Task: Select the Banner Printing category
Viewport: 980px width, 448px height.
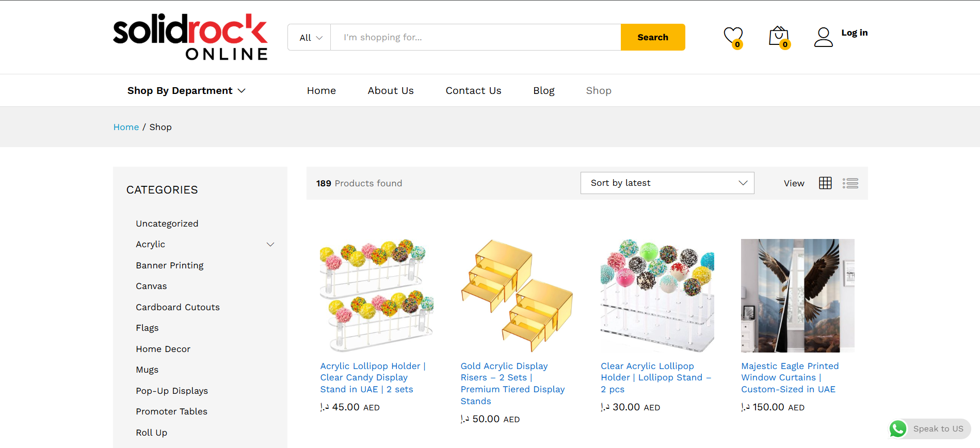Action: (169, 265)
